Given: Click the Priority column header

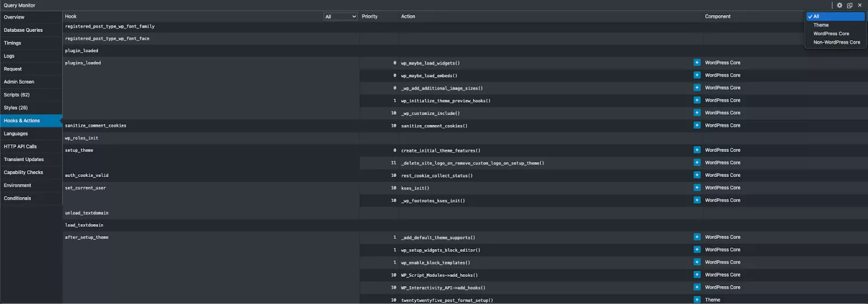Looking at the screenshot, I should pos(370,16).
